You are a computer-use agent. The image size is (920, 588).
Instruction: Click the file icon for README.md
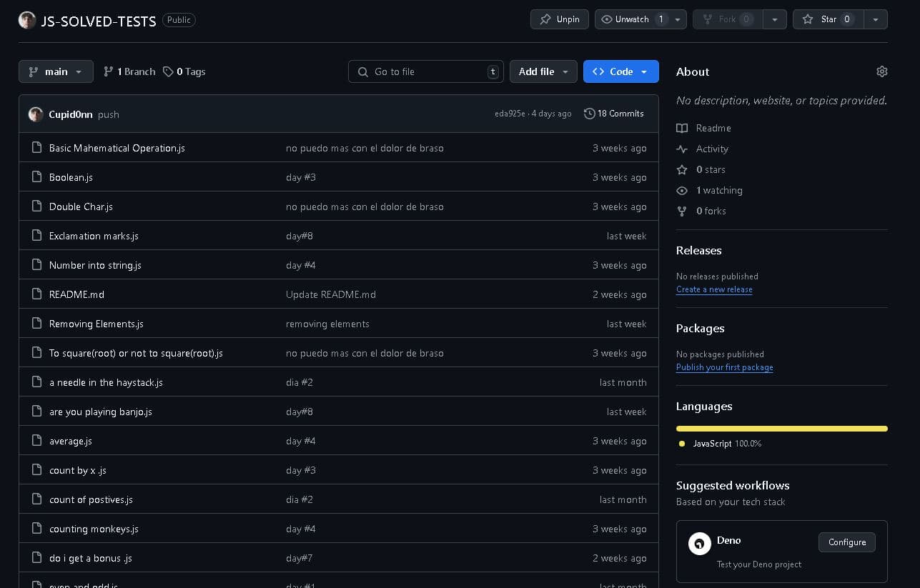pos(36,294)
